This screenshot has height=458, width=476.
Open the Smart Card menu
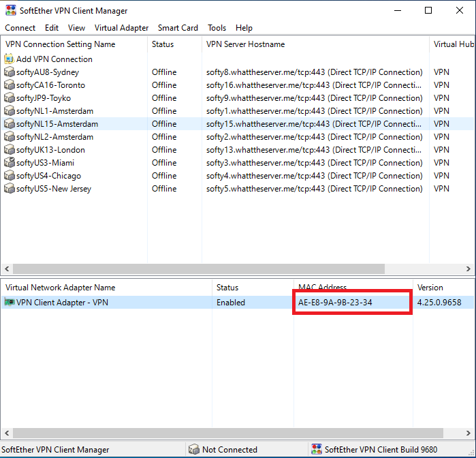tap(178, 28)
